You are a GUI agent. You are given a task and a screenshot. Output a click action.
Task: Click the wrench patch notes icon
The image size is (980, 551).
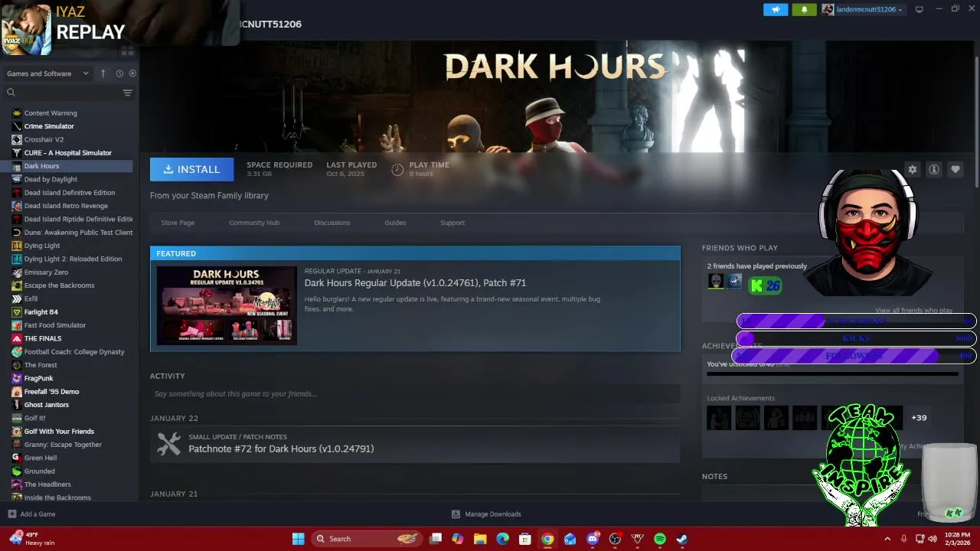coord(168,444)
